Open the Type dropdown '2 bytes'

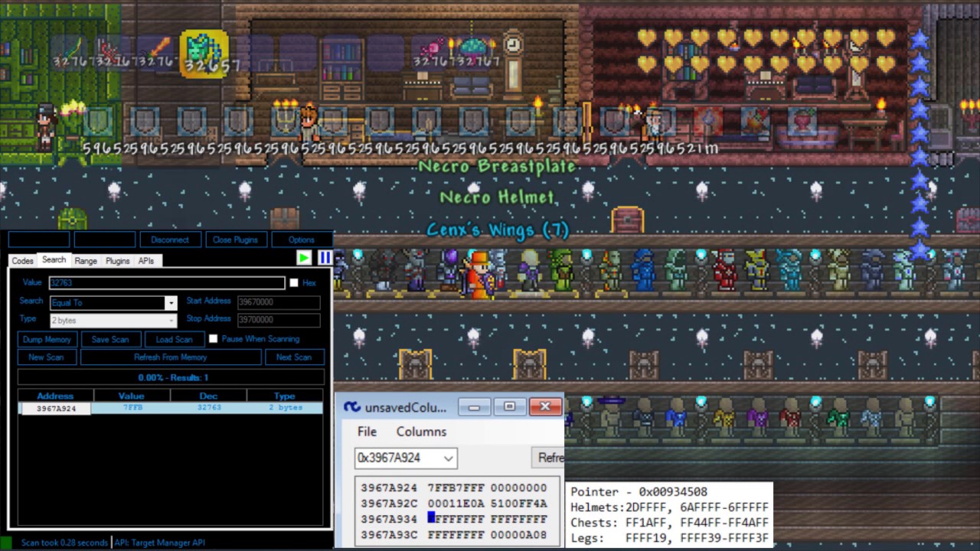coord(113,320)
